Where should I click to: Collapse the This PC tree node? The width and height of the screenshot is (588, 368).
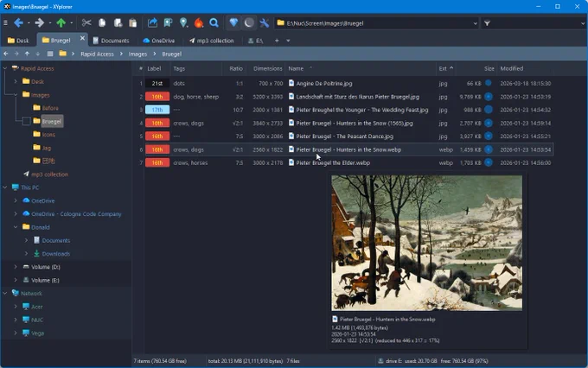click(5, 187)
